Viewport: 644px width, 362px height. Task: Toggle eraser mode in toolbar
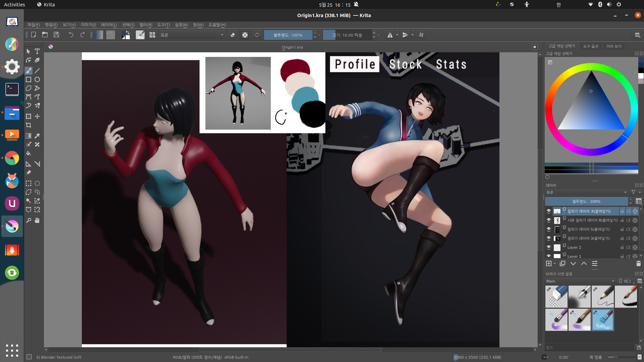click(x=233, y=35)
